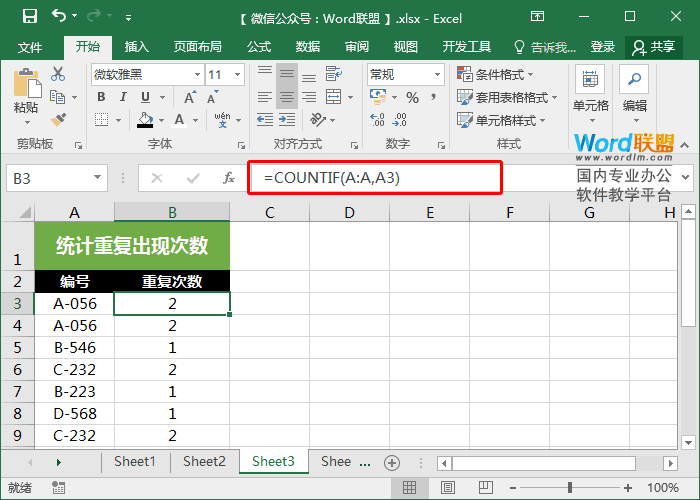Click the 共享 share button
The height and width of the screenshot is (500, 700).
click(654, 47)
